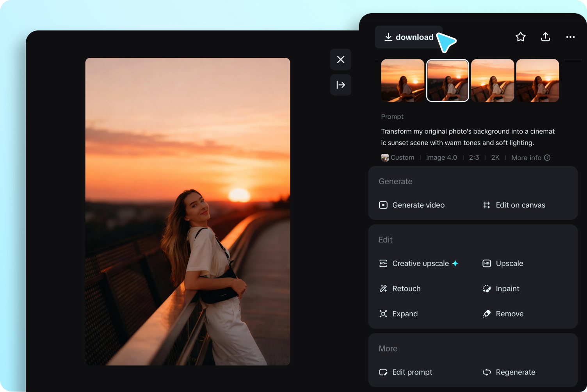Image resolution: width=587 pixels, height=392 pixels.
Task: Collapse the side panel with the arrow icon
Action: (341, 85)
